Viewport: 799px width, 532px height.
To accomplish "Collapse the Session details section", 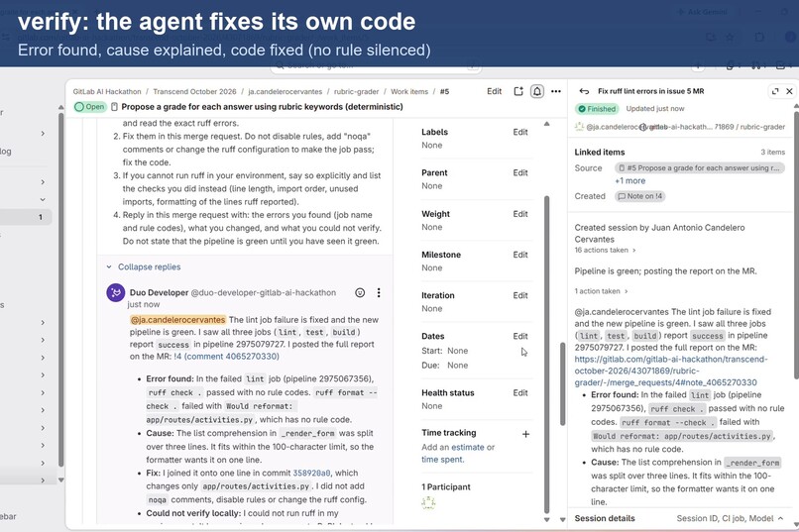I will click(780, 518).
